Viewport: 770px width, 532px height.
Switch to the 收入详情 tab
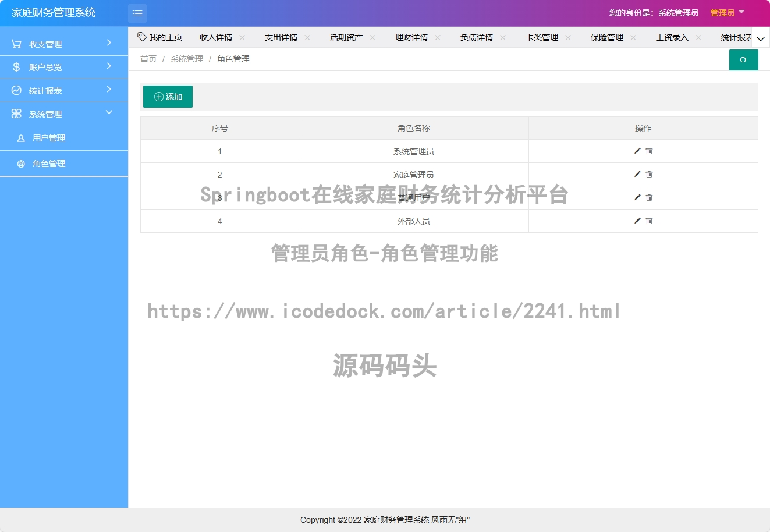(x=216, y=37)
